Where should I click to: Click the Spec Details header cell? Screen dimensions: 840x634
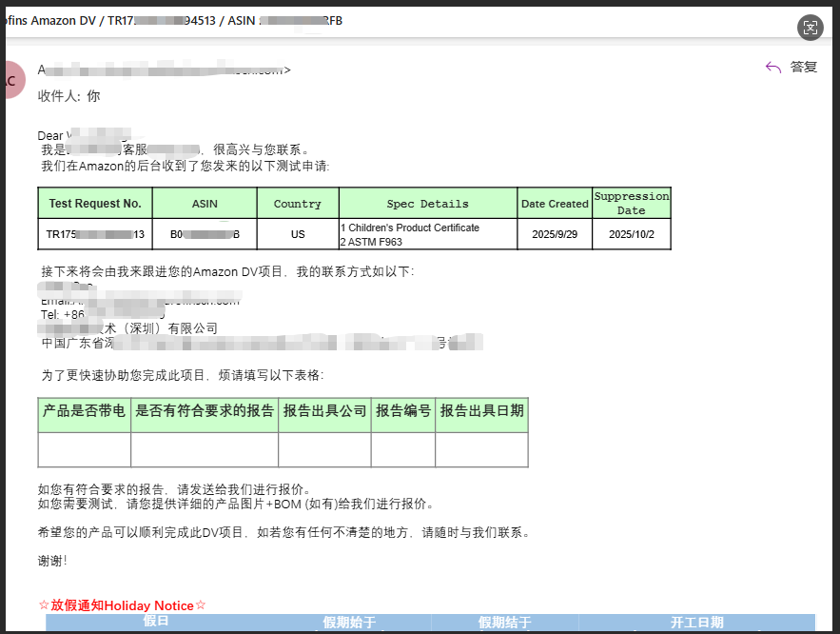[427, 204]
